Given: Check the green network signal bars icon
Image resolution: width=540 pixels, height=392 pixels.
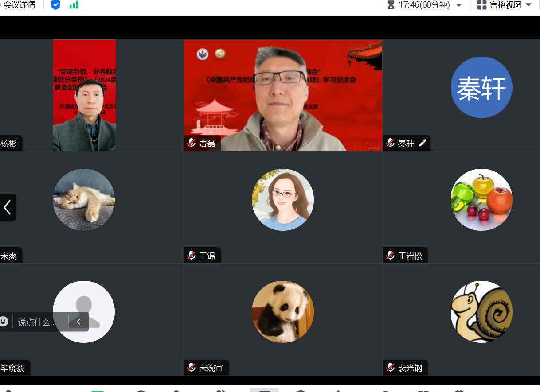Looking at the screenshot, I should (74, 5).
